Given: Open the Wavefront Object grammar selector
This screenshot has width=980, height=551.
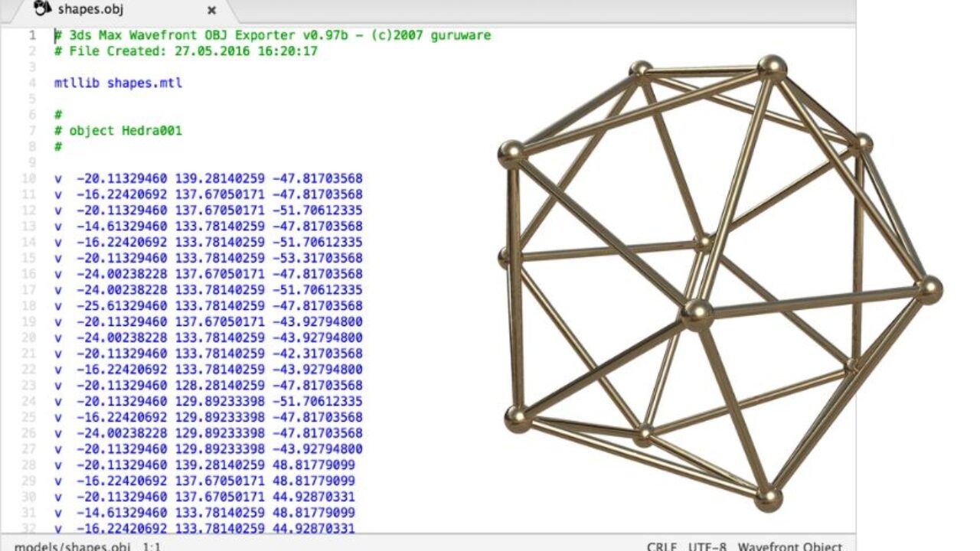Looking at the screenshot, I should [x=790, y=546].
